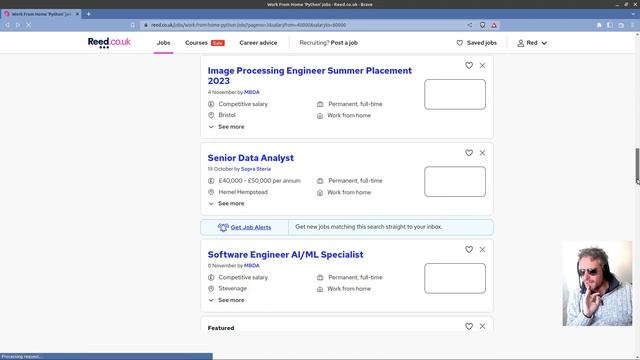Expand See more under Senior Data Analyst
Viewport: 640px width, 360px height.
point(226,203)
